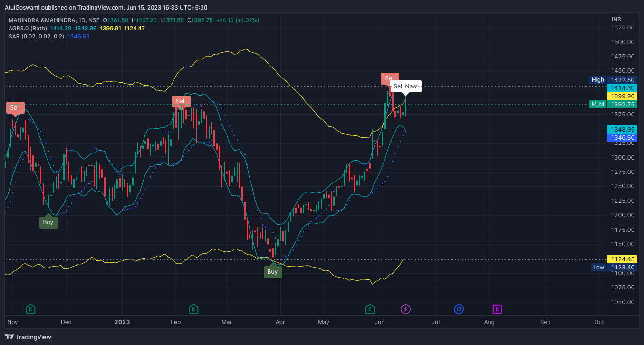Click the blue 1346.60 SAR axis label
The height and width of the screenshot is (345, 644).
click(x=623, y=138)
